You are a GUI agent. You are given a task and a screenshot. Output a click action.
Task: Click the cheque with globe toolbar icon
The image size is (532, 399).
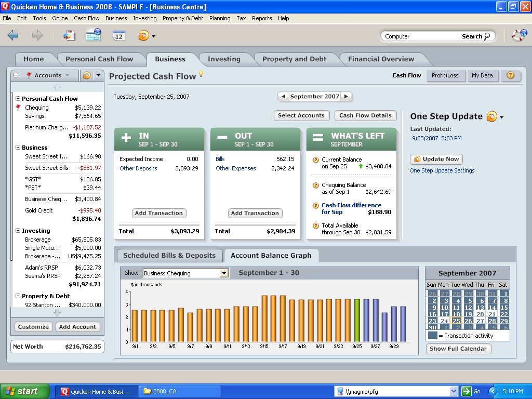click(x=94, y=35)
